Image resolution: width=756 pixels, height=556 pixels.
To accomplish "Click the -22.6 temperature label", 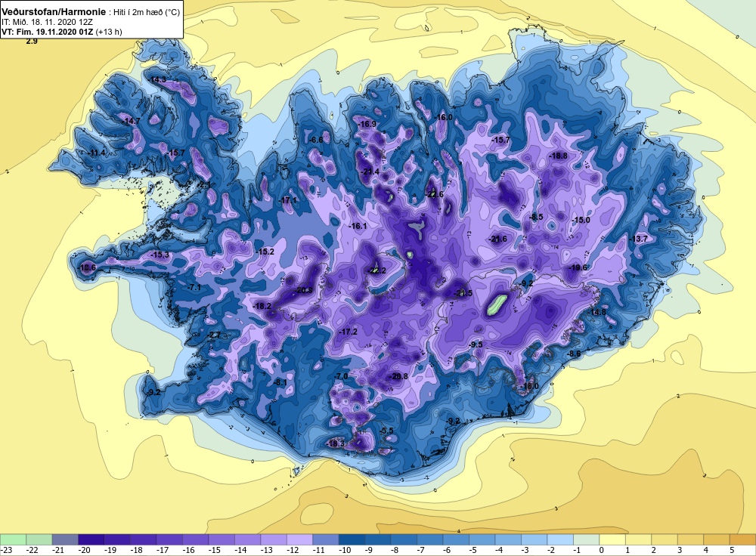I will (x=434, y=195).
